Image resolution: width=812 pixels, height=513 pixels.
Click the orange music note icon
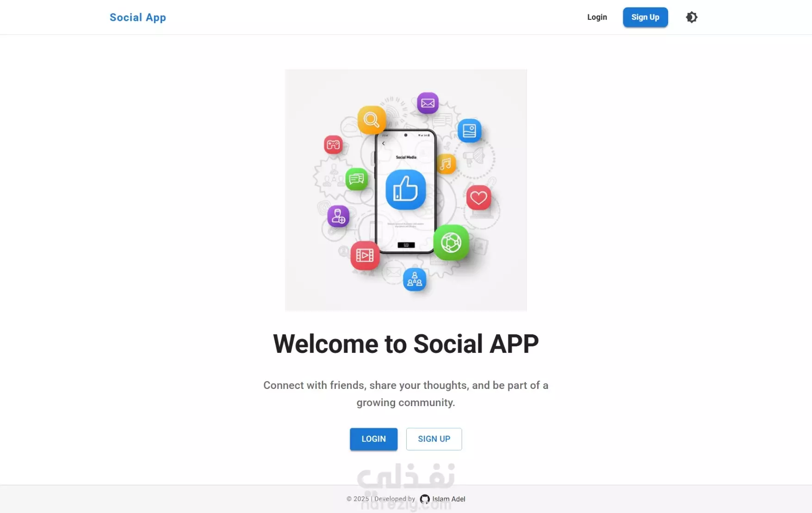[x=446, y=163]
